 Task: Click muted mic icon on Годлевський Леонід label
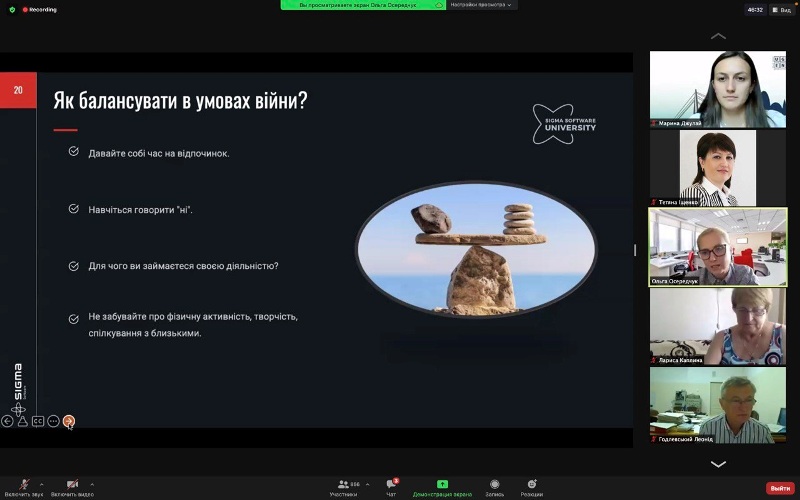(x=654, y=439)
